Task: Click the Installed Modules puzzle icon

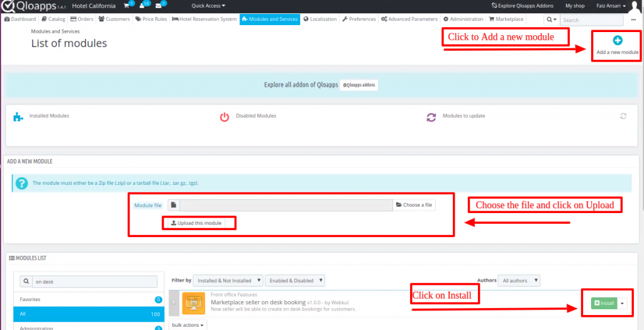Action: click(x=18, y=117)
